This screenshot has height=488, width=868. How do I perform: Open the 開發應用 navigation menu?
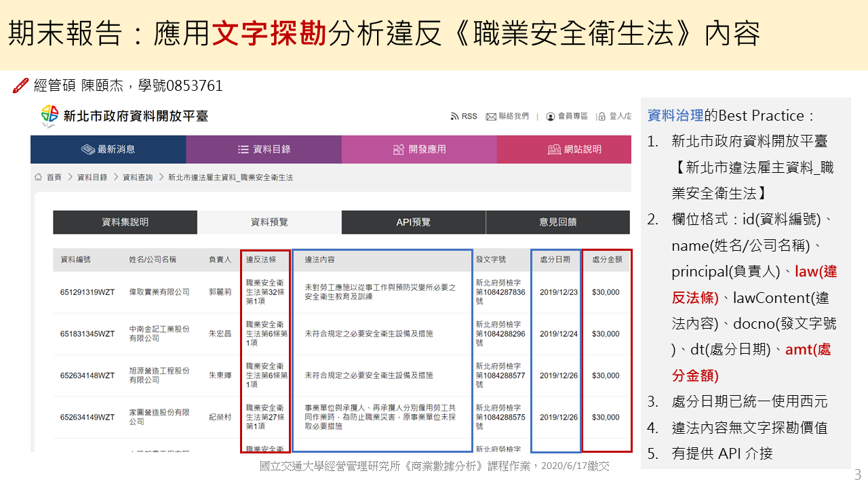(x=419, y=150)
